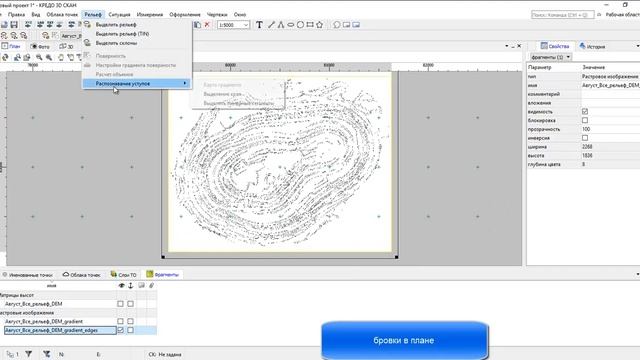Open the Облака точек menu

(62, 14)
